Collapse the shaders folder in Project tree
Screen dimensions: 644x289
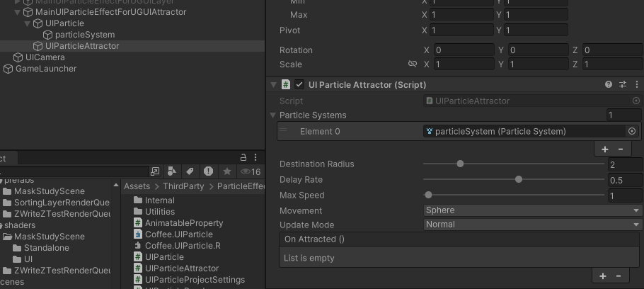click(x=1, y=225)
